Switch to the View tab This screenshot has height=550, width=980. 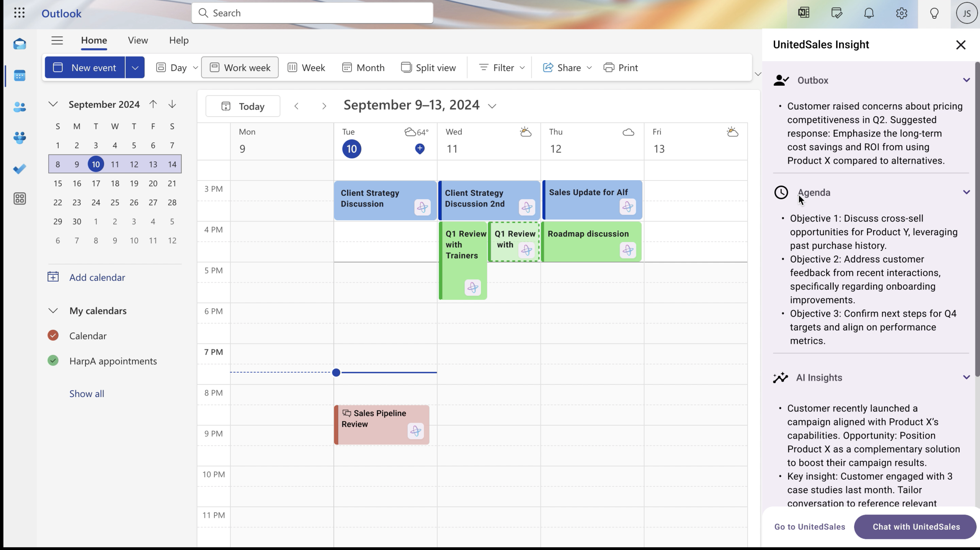pos(138,40)
